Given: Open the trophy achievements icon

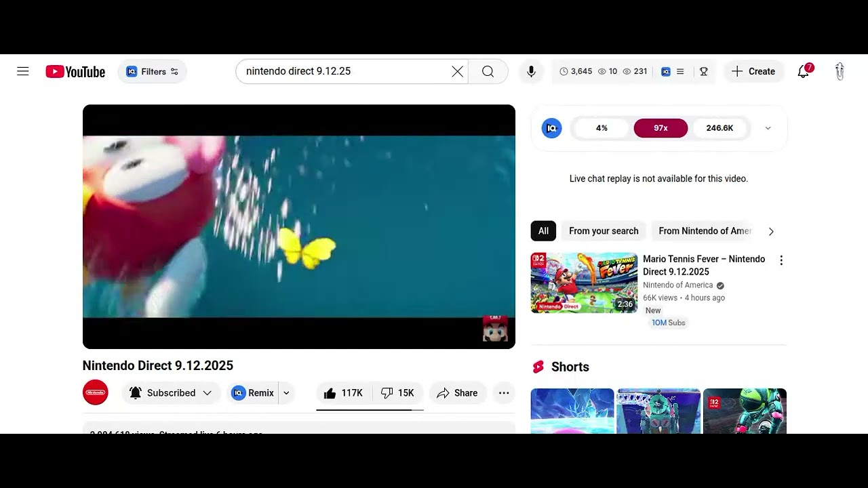Looking at the screenshot, I should click(704, 71).
